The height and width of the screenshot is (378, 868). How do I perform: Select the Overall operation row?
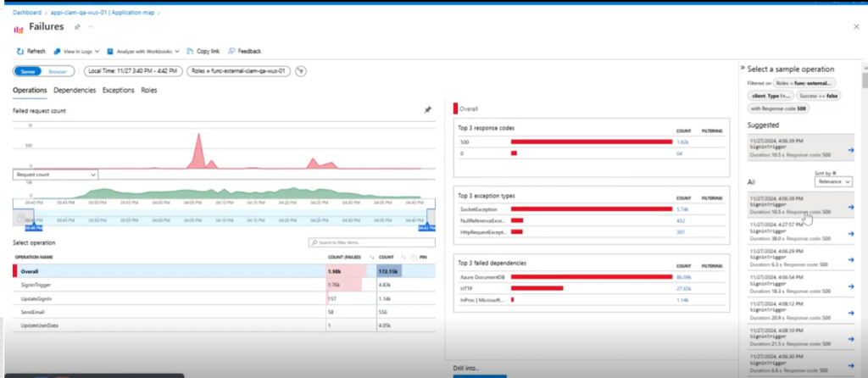224,271
